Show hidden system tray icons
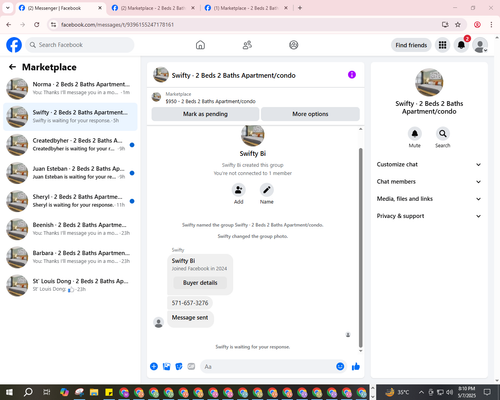The height and width of the screenshot is (400, 500). (421, 392)
